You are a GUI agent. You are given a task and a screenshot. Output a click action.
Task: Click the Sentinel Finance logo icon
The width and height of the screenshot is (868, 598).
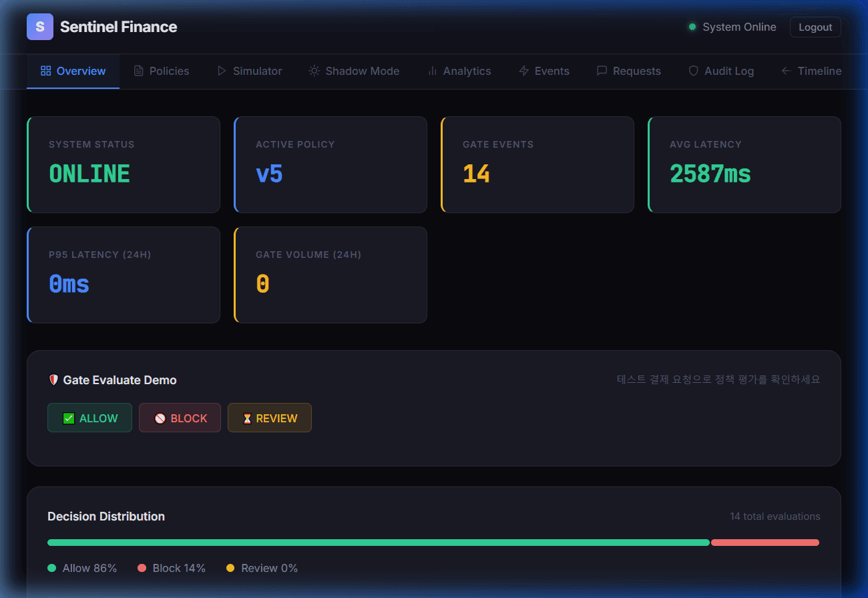[40, 27]
